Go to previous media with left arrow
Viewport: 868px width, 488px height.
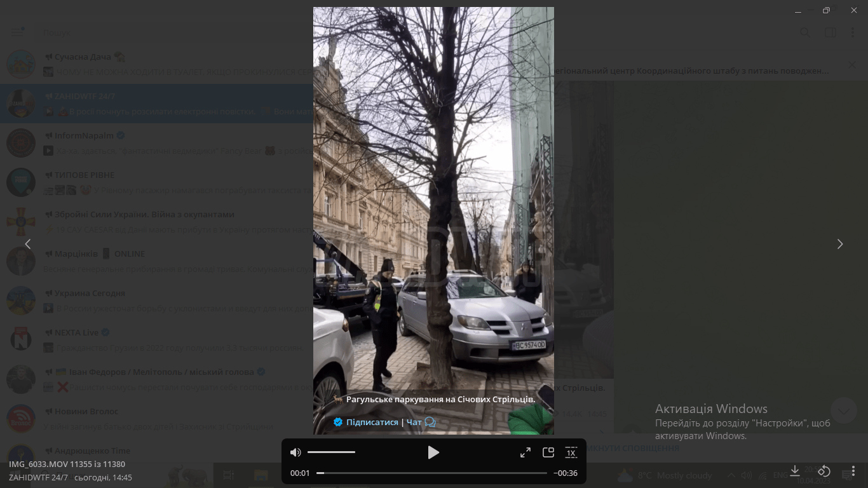point(27,244)
